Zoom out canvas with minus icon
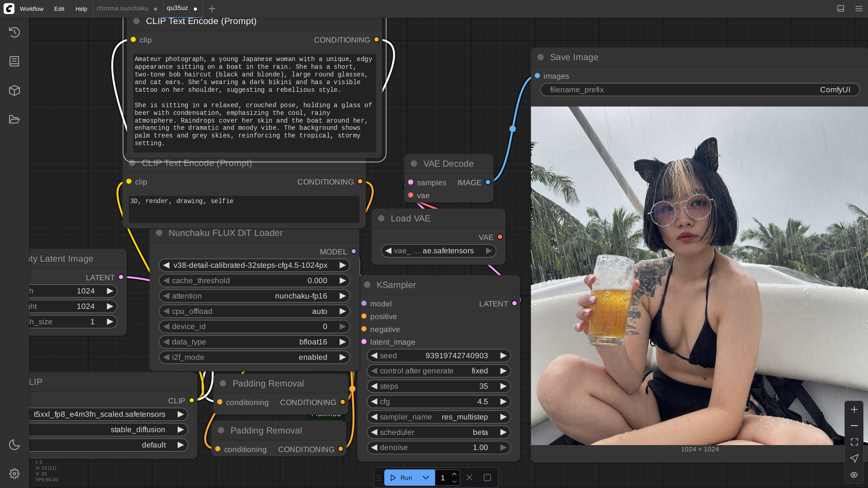868x488 pixels. click(x=854, y=426)
